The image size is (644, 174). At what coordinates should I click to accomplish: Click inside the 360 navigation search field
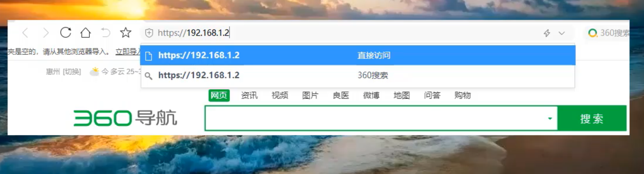pyautogui.click(x=375, y=118)
